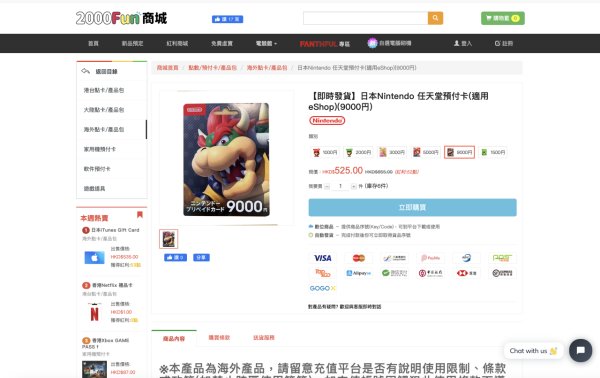Select 遊戲道具 in the sidebar

pyautogui.click(x=112, y=188)
